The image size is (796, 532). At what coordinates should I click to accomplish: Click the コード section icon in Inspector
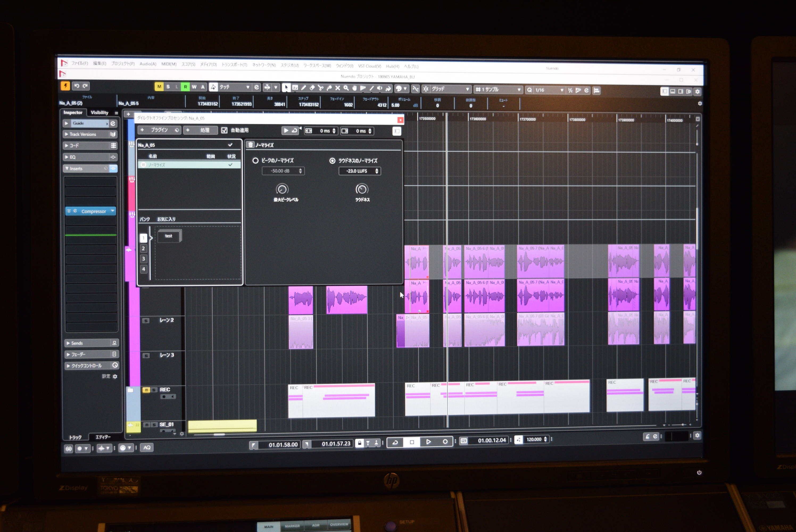(113, 146)
